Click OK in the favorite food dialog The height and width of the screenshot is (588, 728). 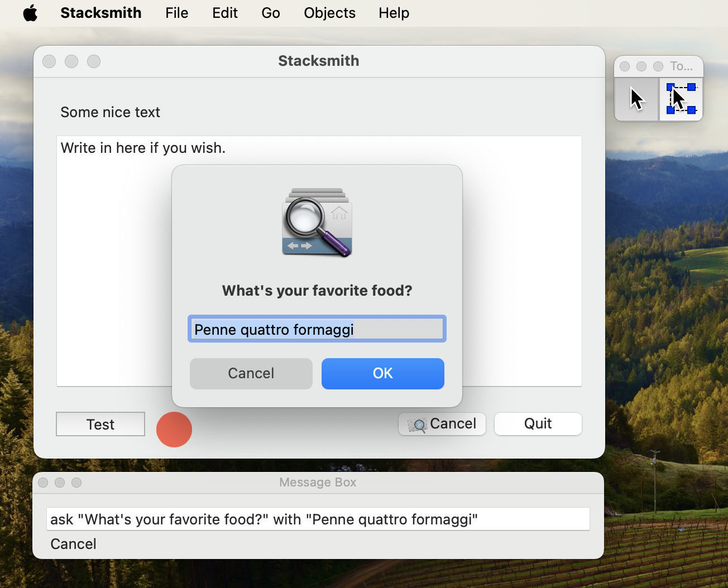tap(383, 374)
